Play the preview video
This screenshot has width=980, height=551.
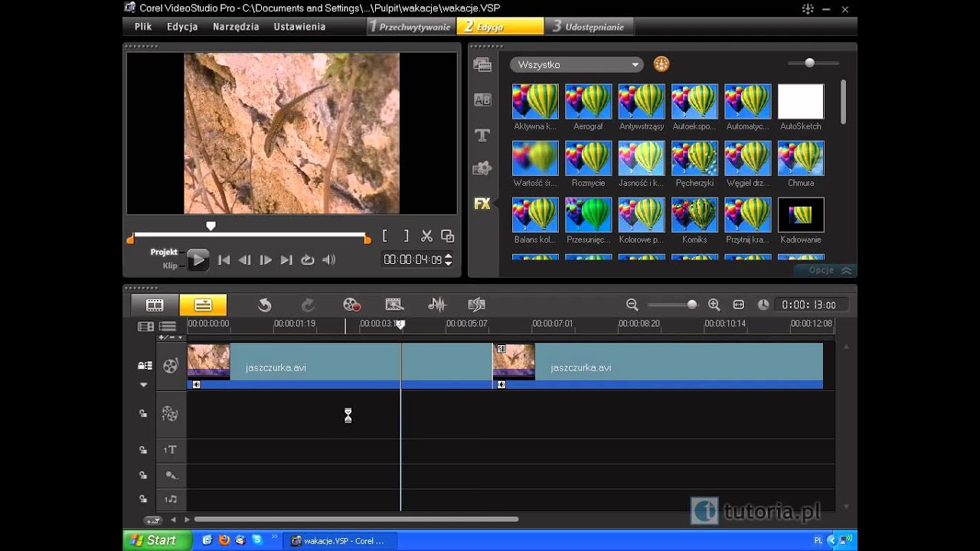(198, 260)
